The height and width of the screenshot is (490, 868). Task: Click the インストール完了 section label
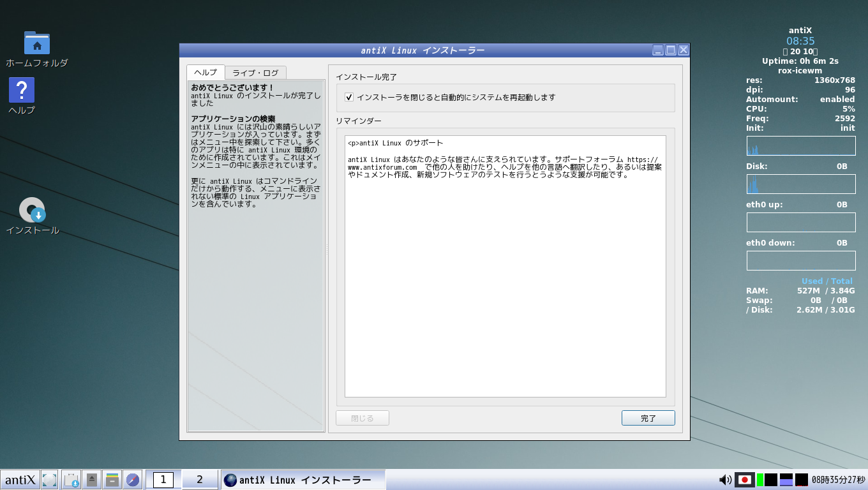[x=366, y=77]
